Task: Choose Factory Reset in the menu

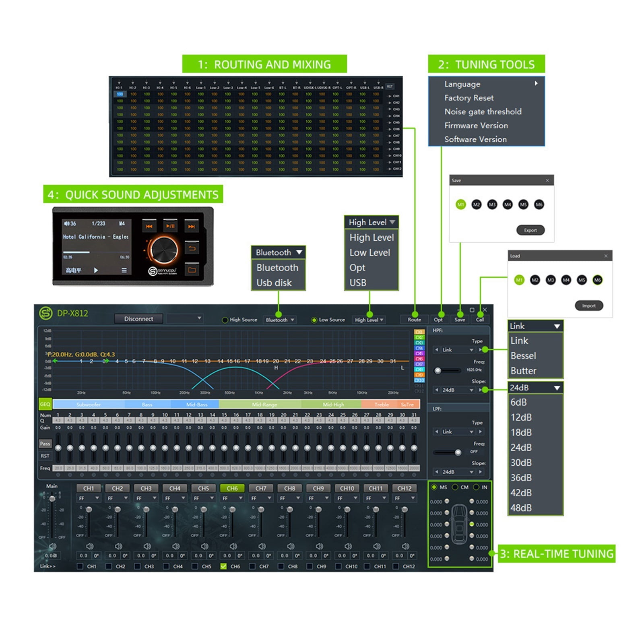Action: coord(487,98)
